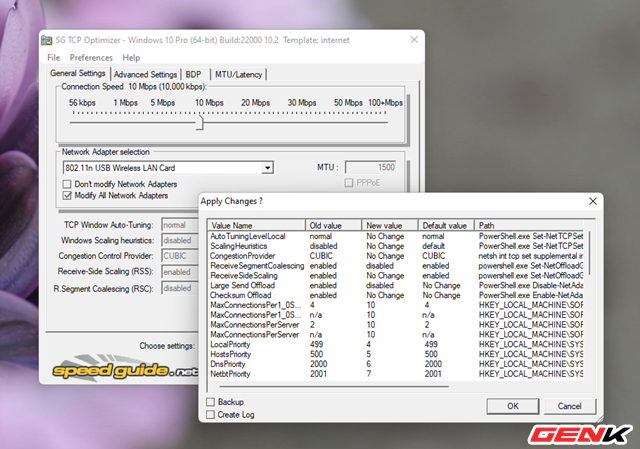Viewport: 640px width, 449px height.
Task: Select the Checksum Offload row
Action: click(396, 295)
